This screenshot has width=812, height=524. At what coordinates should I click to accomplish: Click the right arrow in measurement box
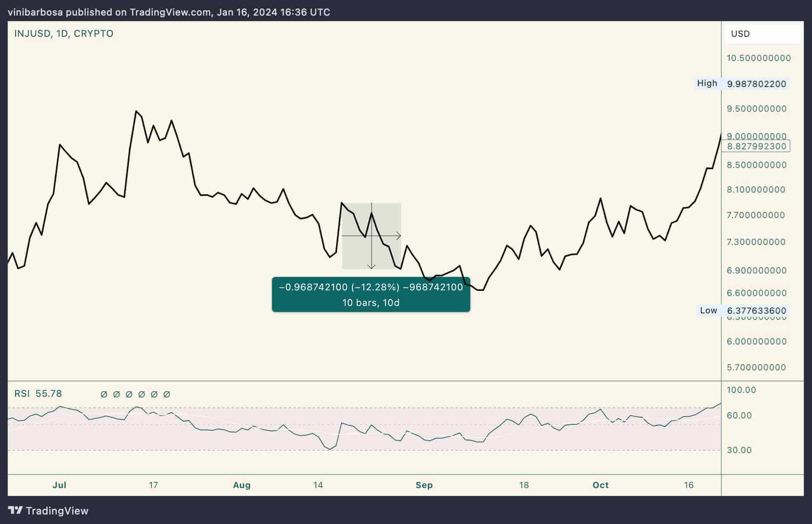(x=398, y=236)
